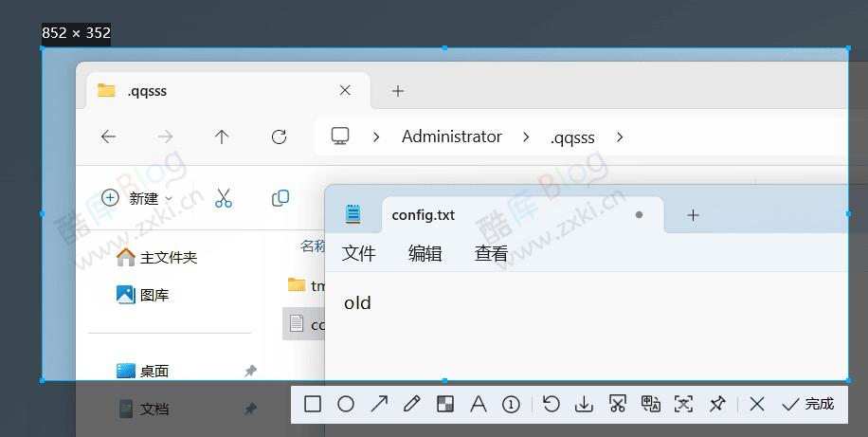Click the Notepad app icon

tap(353, 214)
